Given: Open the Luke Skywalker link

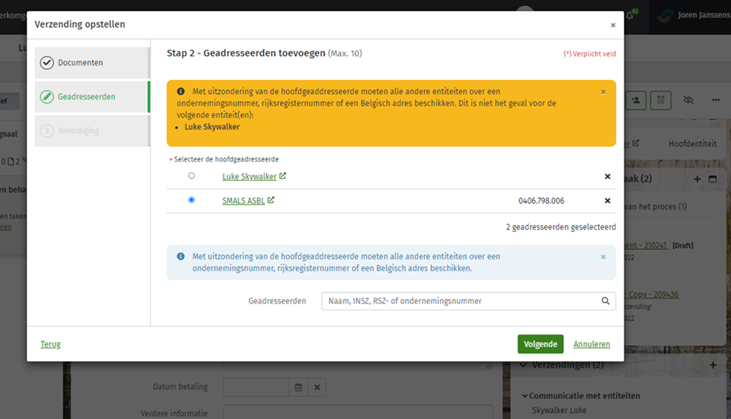Looking at the screenshot, I should [x=249, y=176].
